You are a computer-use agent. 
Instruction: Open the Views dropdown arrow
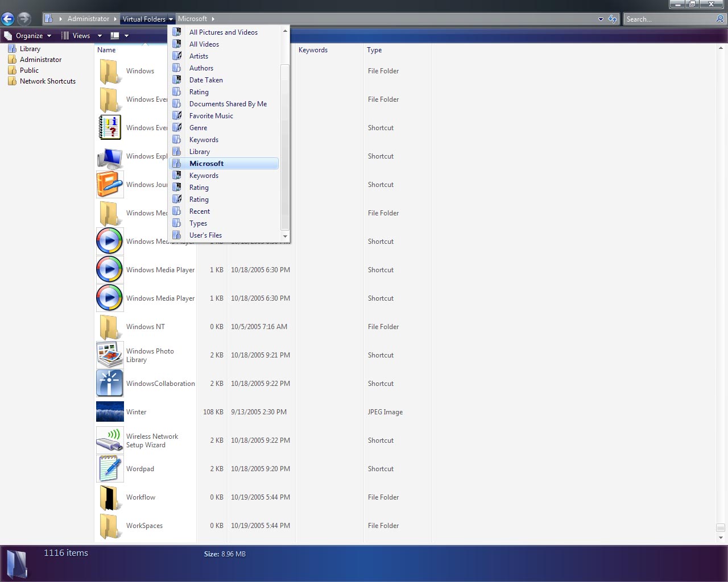(x=100, y=36)
